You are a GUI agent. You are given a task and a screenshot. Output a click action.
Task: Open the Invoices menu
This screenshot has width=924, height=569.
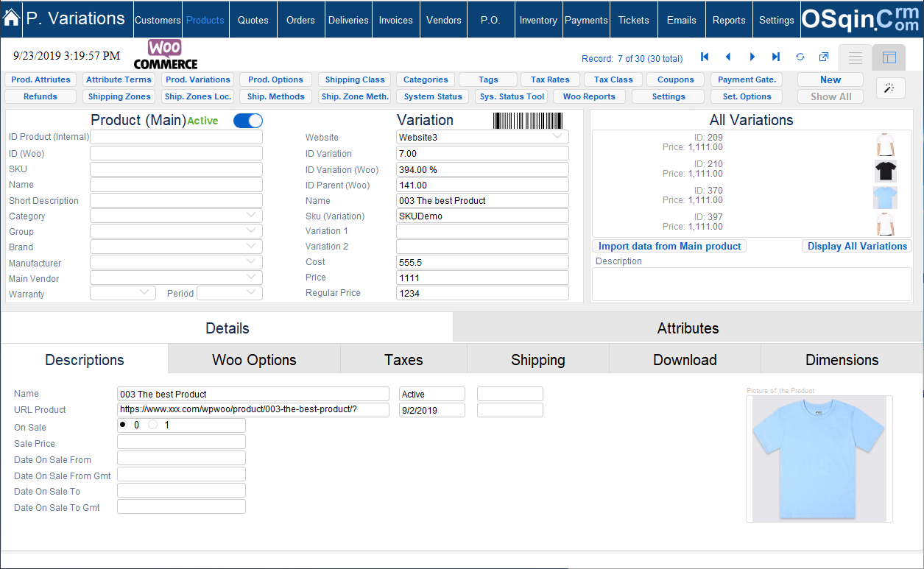(396, 20)
